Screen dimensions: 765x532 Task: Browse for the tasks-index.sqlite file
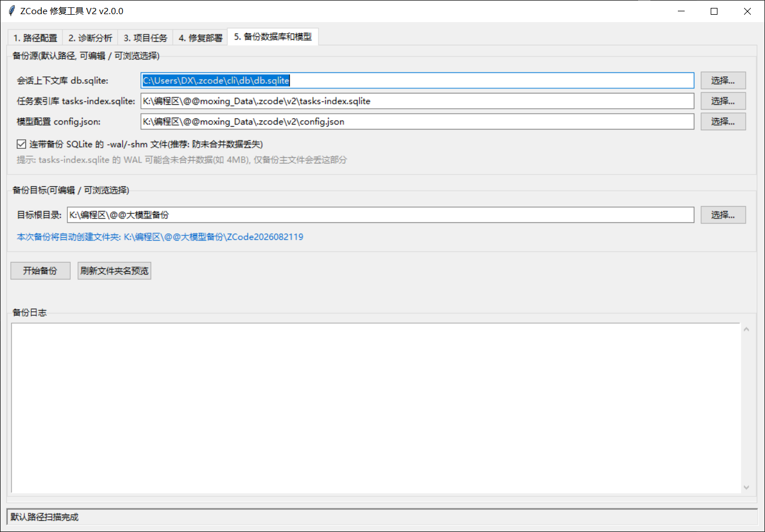point(723,101)
